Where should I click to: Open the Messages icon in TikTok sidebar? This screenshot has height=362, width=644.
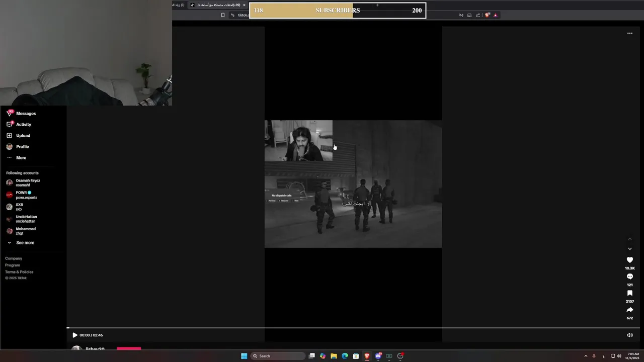pyautogui.click(x=9, y=113)
